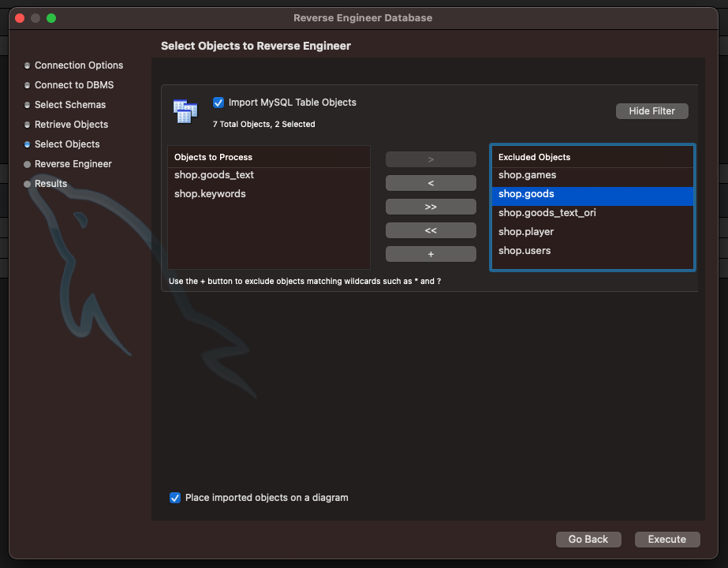Select shop.goods in Excluded Objects
Image resolution: width=728 pixels, height=568 pixels.
[592, 194]
